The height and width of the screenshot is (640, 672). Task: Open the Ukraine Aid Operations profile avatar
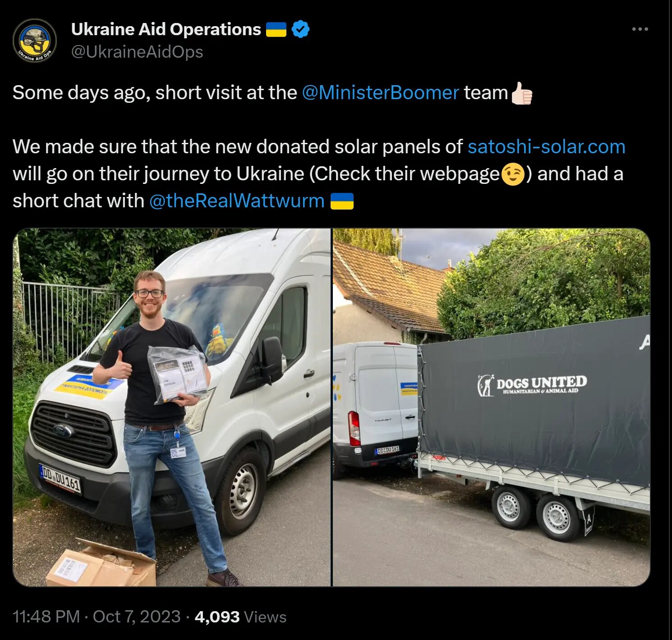(35, 41)
